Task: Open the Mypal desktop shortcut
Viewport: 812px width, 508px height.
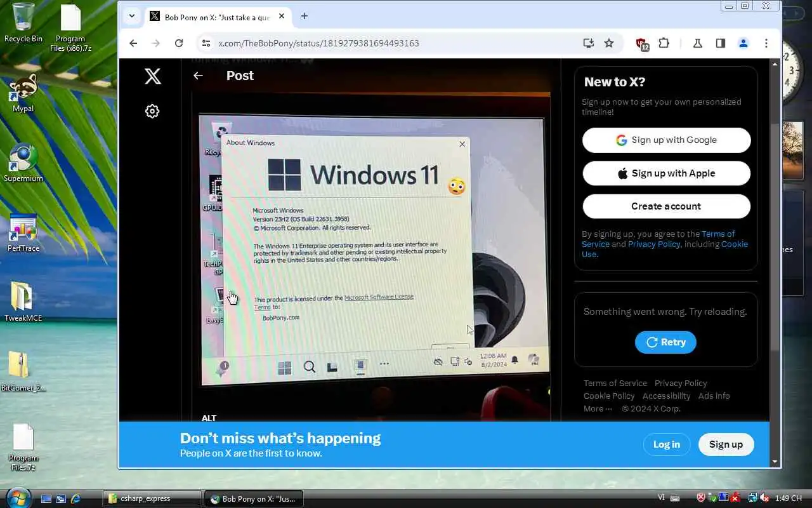Action: pyautogui.click(x=23, y=93)
